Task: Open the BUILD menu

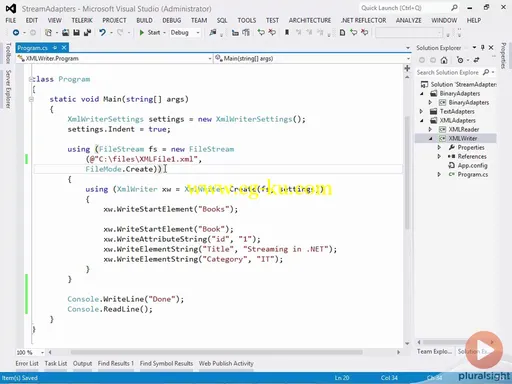Action: [x=144, y=20]
